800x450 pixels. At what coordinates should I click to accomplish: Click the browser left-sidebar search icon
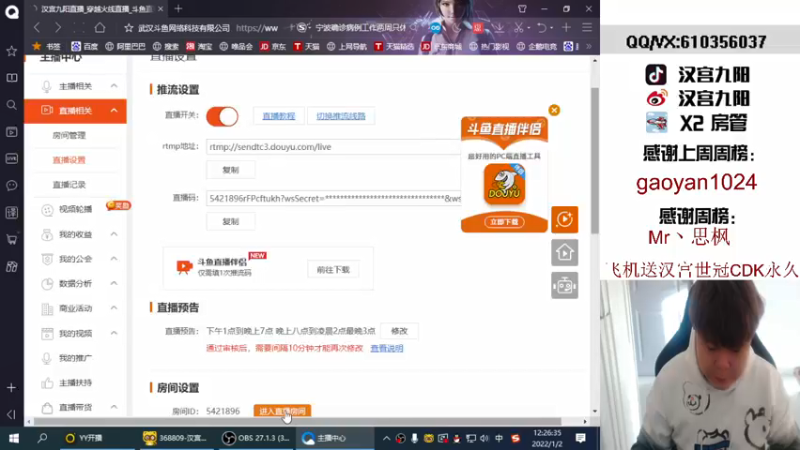pos(11,105)
